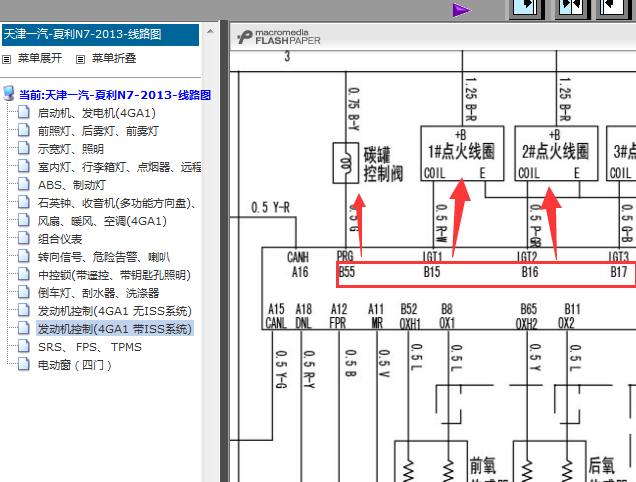The width and height of the screenshot is (636, 482).
Task: Open 发动机控制(4GA1 无ISS系统) diagram
Action: tap(114, 311)
